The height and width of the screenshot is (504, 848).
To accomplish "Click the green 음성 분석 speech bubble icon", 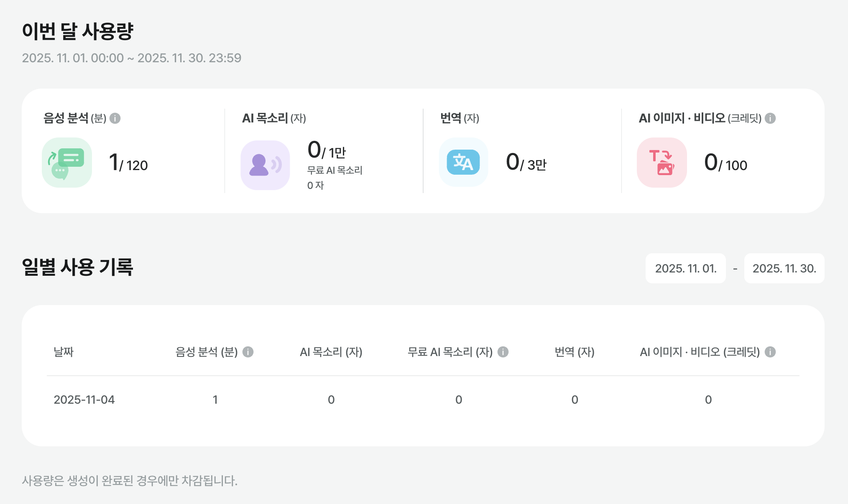I will point(67,163).
